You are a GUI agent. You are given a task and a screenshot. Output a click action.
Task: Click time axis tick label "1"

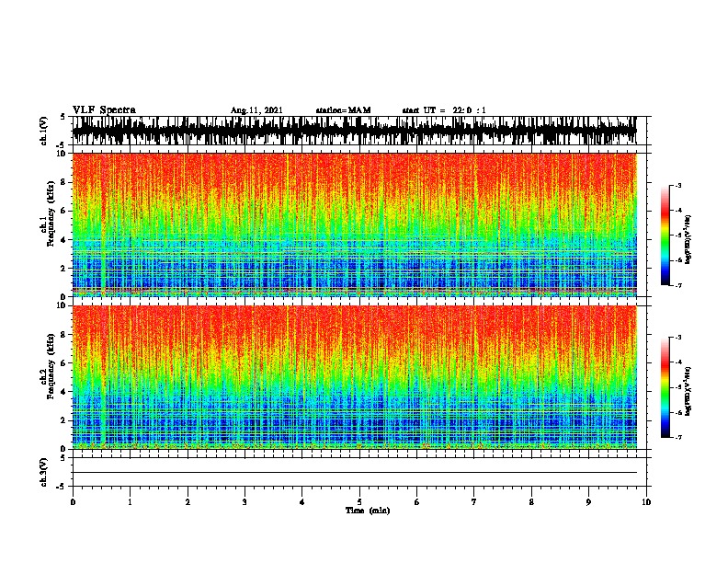[130, 502]
